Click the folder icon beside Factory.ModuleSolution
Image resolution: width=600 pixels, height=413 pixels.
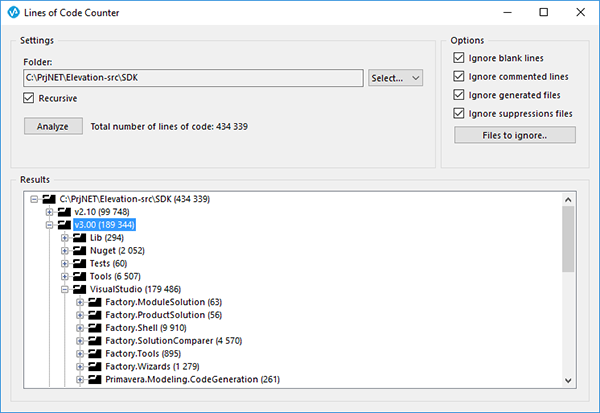[x=95, y=302]
